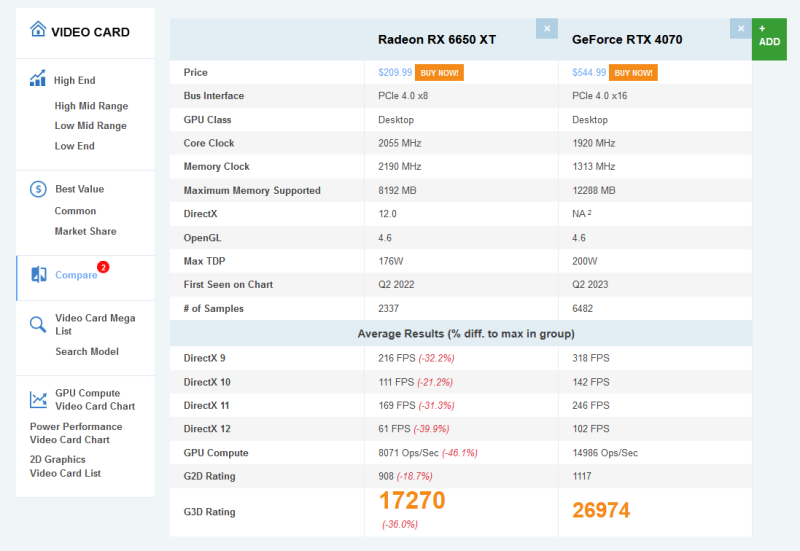Click the High End chart icon

tap(38, 78)
